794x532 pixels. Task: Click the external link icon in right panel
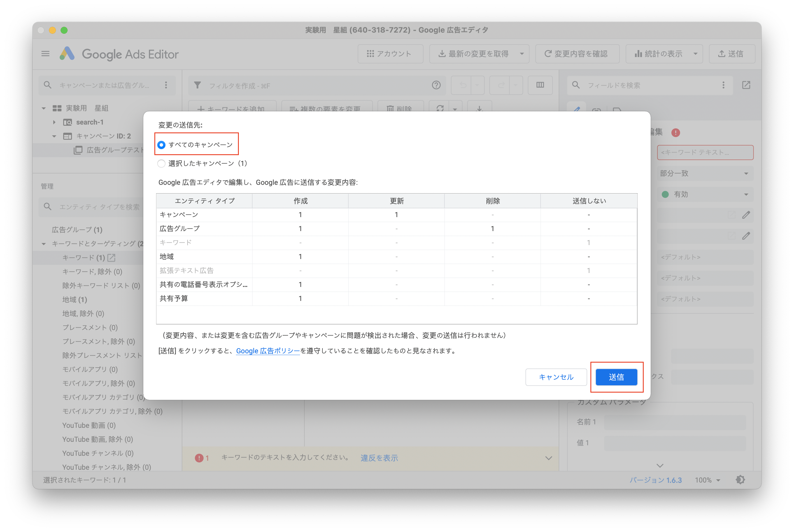point(746,86)
